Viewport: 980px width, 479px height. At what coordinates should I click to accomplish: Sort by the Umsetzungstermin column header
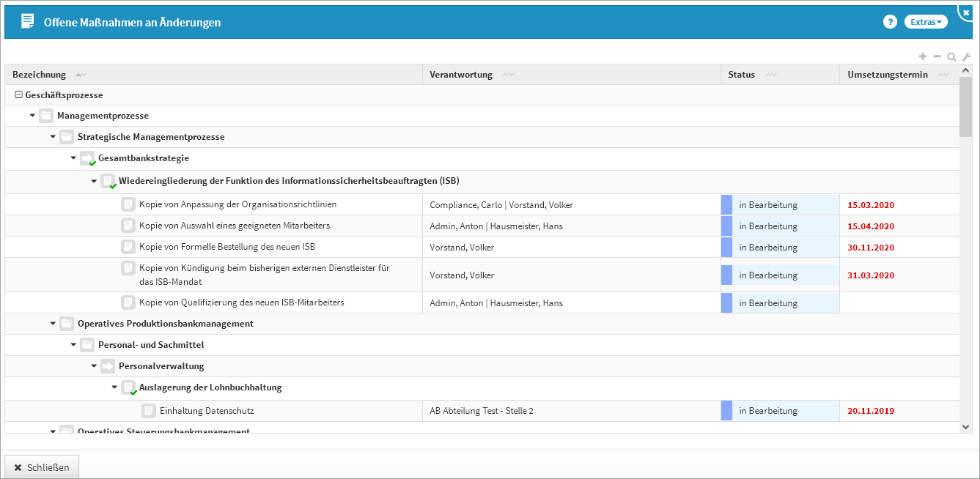point(887,75)
